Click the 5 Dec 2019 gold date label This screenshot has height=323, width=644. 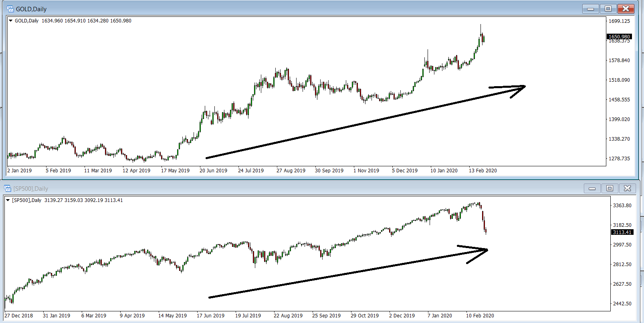[405, 171]
